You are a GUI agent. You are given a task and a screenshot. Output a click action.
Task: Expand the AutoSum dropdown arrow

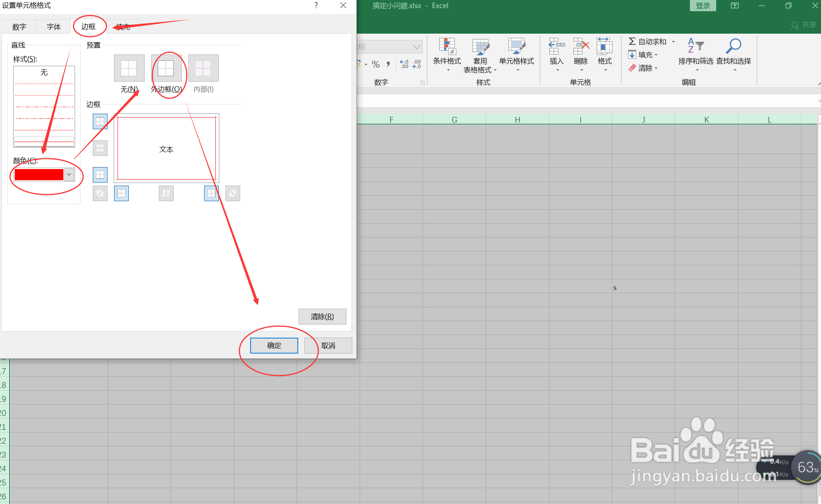(673, 42)
